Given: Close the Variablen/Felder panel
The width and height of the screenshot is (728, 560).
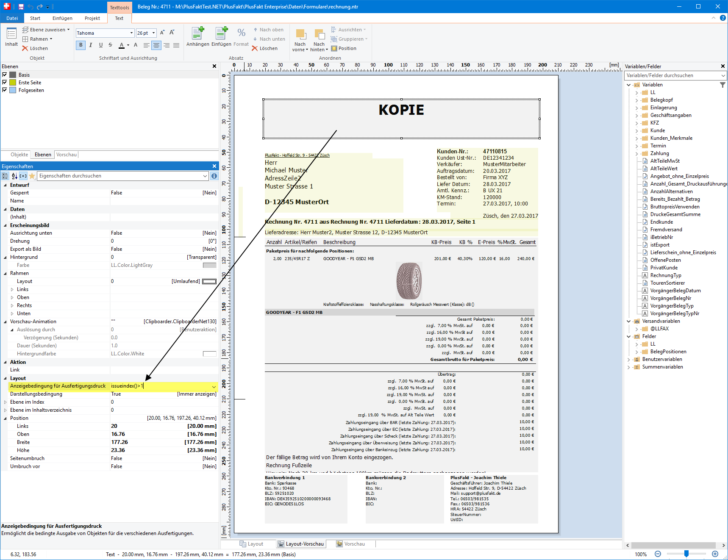Looking at the screenshot, I should (723, 66).
